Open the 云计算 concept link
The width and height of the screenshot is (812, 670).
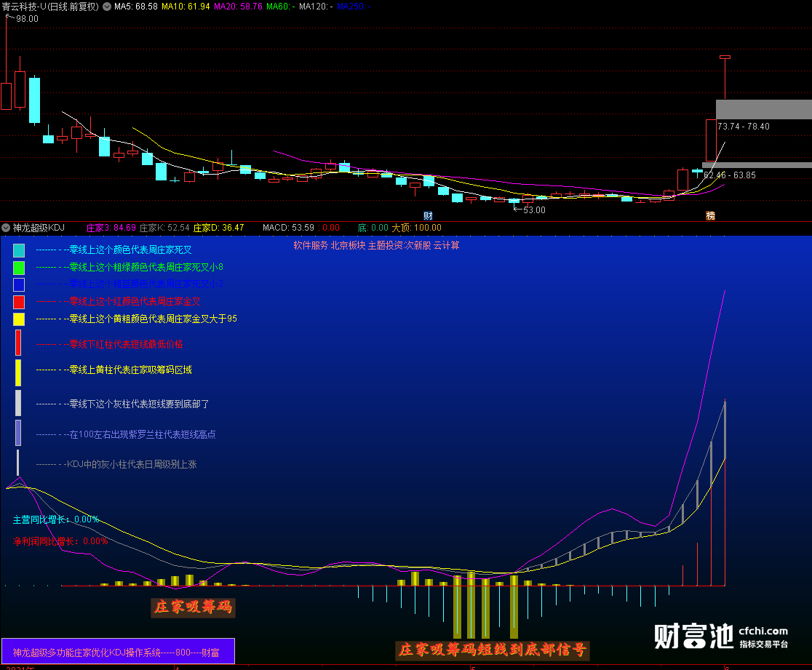(x=447, y=245)
